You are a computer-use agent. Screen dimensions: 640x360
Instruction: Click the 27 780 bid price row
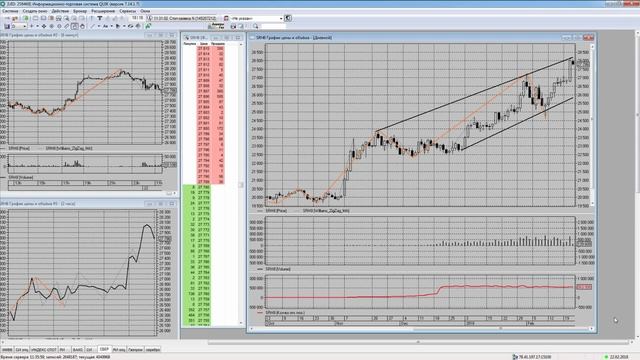pyautogui.click(x=204, y=187)
